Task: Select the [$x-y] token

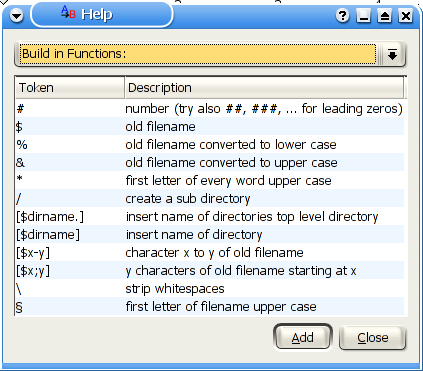Action: pyautogui.click(x=33, y=253)
